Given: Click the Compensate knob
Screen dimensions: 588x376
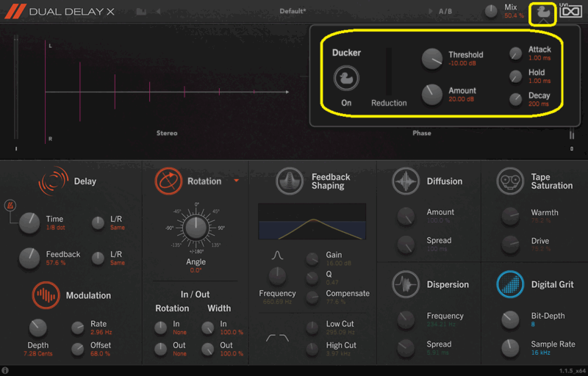Looking at the screenshot, I should 312,297.
